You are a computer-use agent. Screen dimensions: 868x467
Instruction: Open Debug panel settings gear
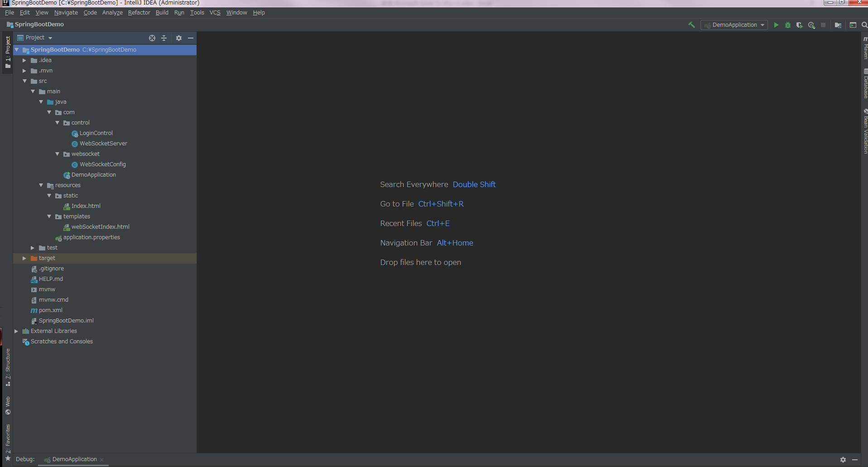tap(843, 459)
